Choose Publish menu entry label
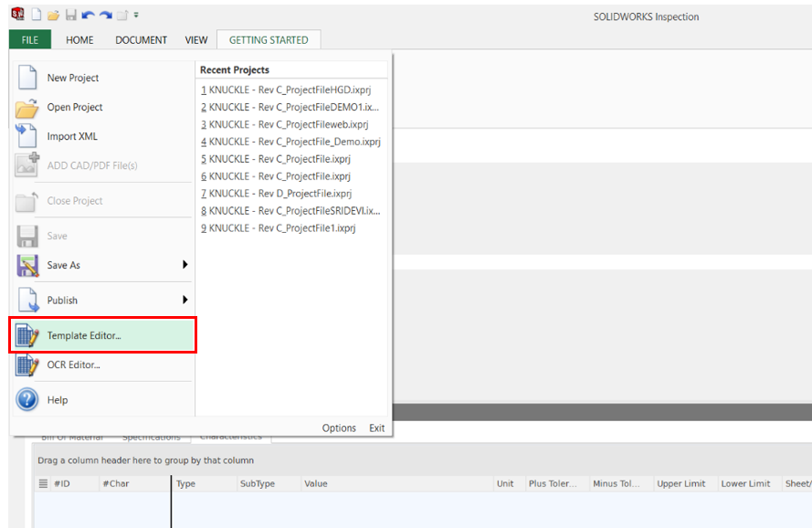Image resolution: width=812 pixels, height=528 pixels. click(x=62, y=301)
